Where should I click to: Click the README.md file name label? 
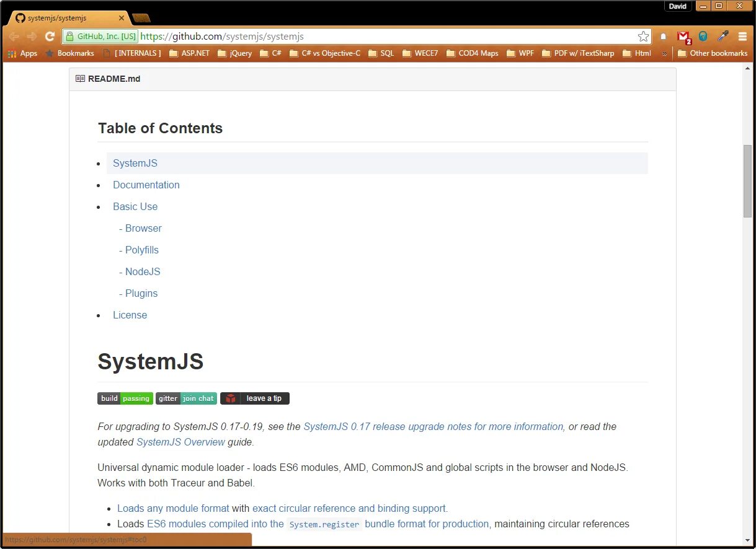coord(114,79)
